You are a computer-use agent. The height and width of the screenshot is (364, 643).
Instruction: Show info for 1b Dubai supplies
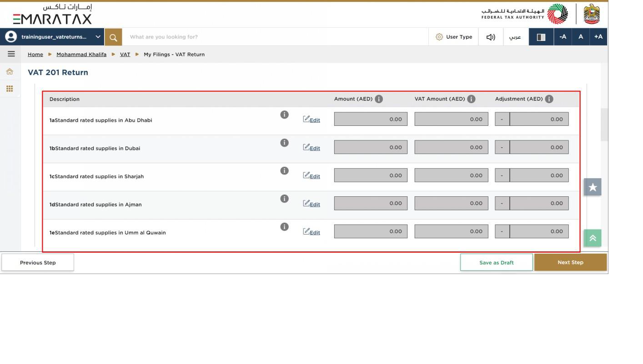pos(284,143)
